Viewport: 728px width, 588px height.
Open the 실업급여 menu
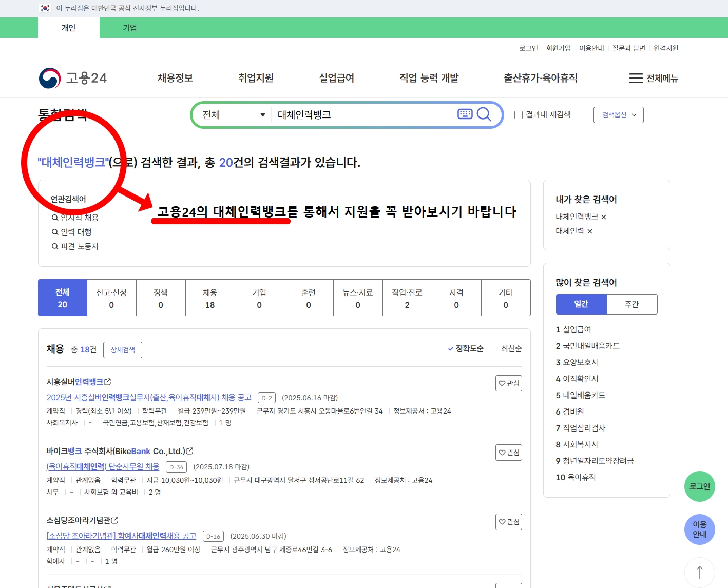click(337, 78)
